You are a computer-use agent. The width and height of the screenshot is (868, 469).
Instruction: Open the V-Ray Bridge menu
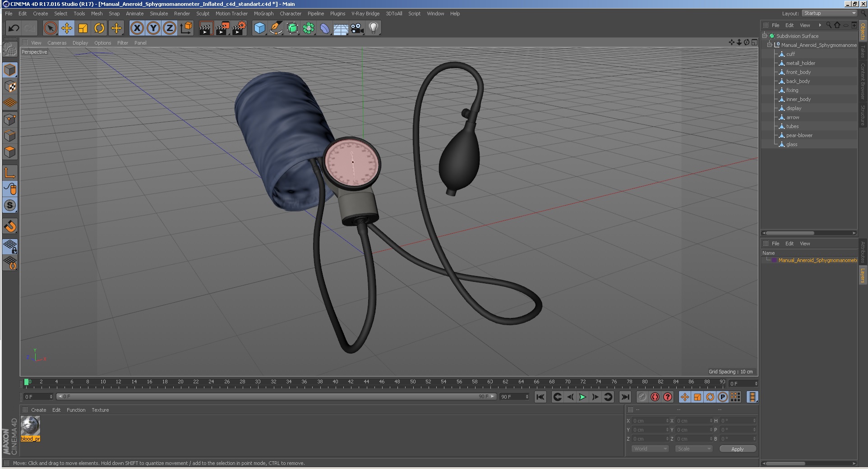(x=365, y=14)
